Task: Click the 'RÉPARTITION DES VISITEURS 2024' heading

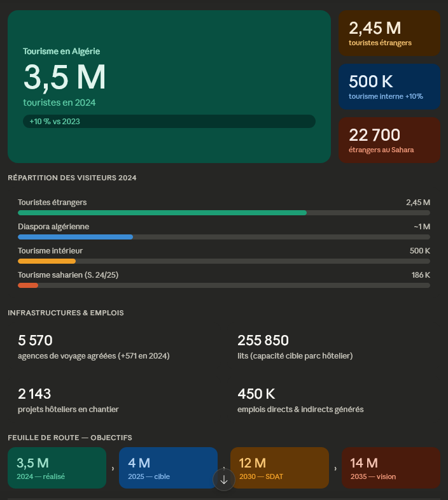Action: coord(72,178)
